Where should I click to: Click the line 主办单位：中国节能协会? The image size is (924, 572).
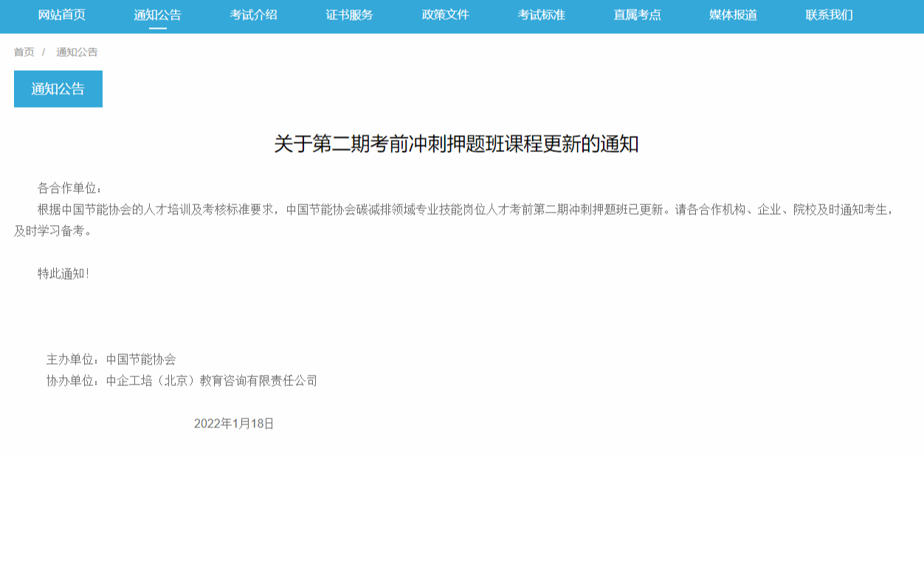point(111,359)
